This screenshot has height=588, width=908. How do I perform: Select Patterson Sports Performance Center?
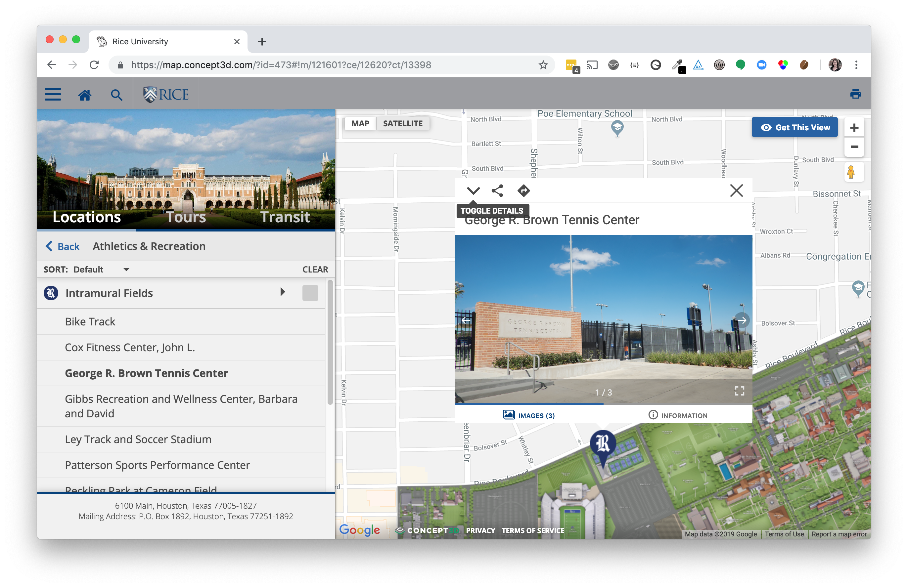(181, 465)
